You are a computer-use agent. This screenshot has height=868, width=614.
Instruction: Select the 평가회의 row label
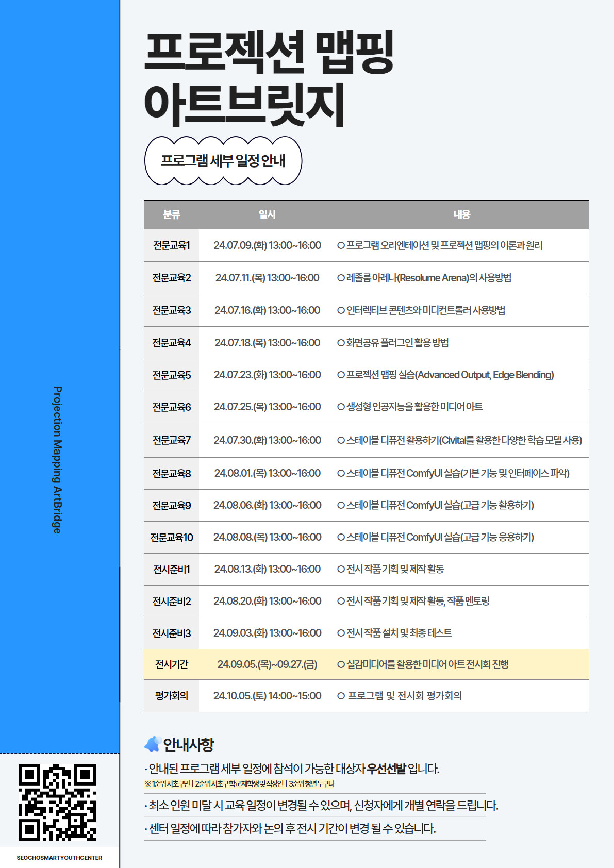point(172,696)
